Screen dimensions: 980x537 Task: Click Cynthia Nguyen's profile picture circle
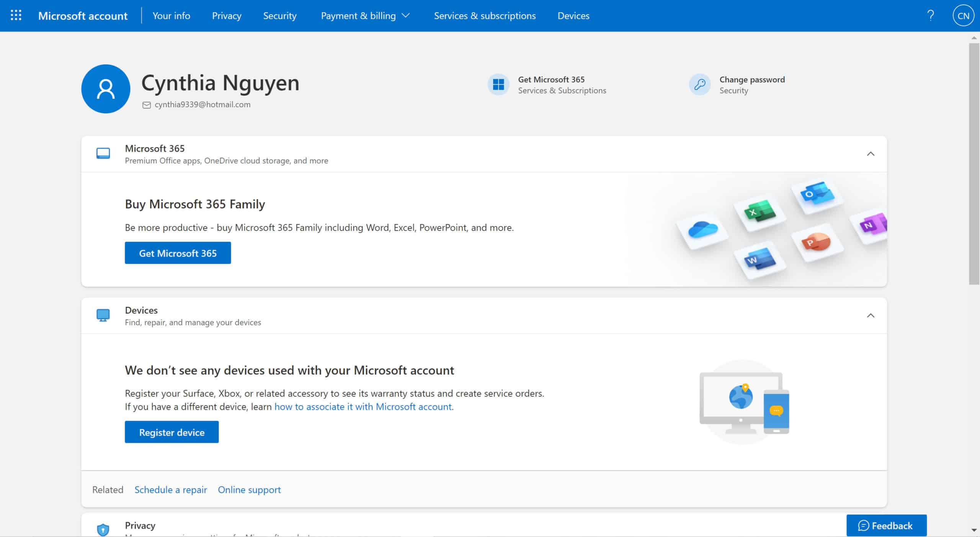pyautogui.click(x=106, y=89)
